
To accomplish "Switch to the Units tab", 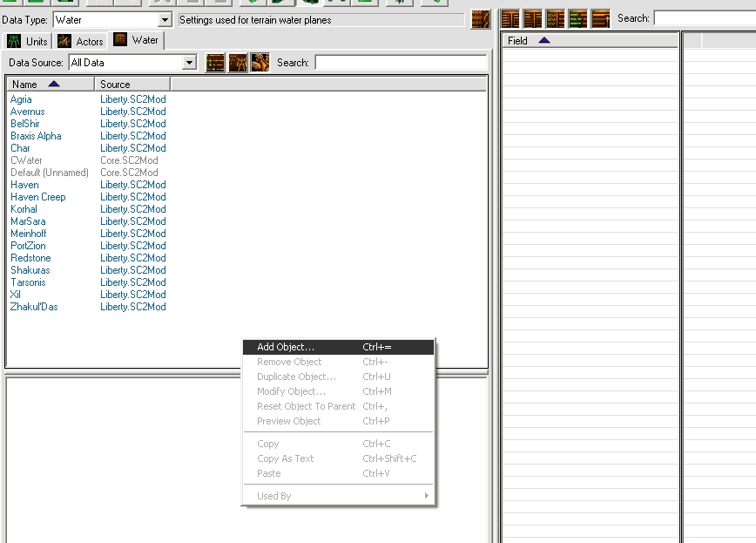I will [28, 42].
